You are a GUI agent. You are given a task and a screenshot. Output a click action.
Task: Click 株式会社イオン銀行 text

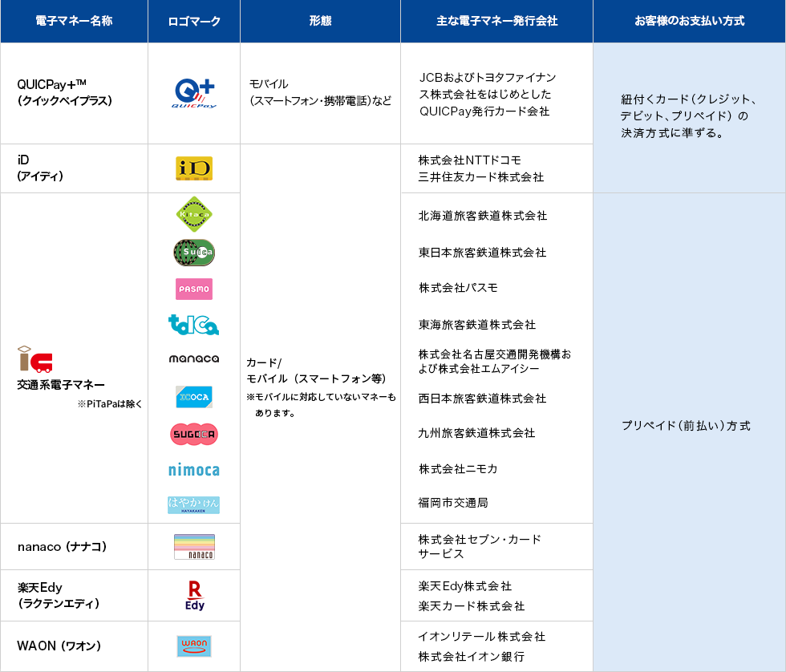tap(472, 657)
